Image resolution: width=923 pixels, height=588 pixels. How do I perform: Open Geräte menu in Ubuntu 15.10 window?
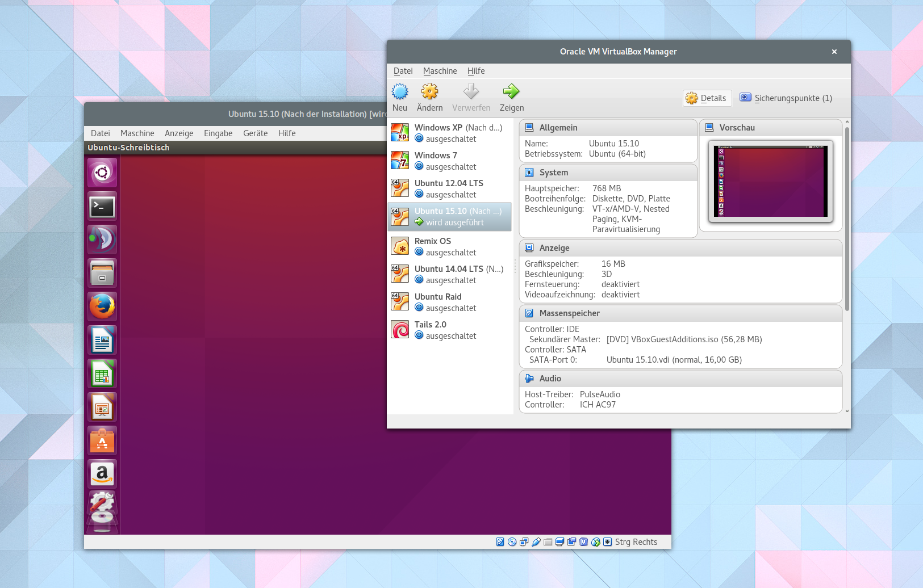click(x=255, y=133)
